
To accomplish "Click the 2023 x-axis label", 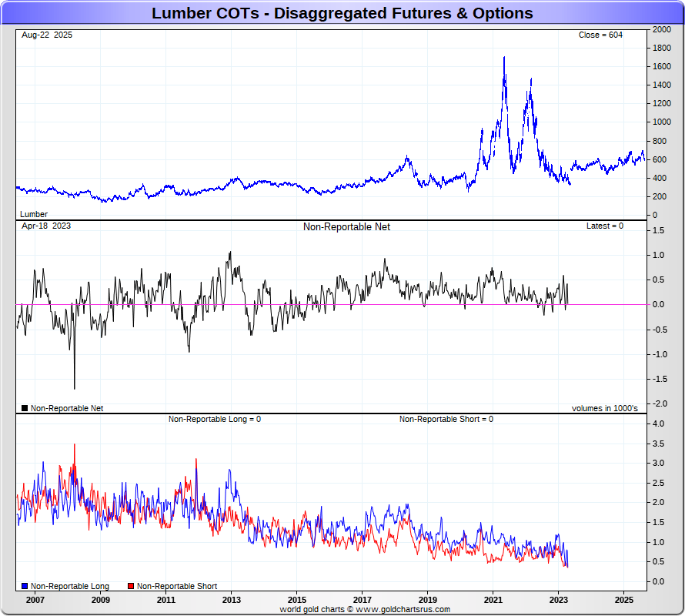I will click(x=558, y=600).
